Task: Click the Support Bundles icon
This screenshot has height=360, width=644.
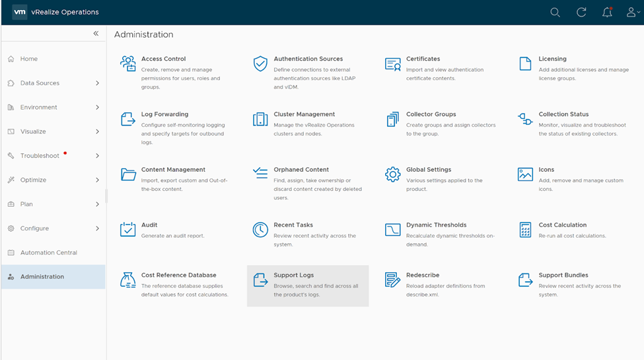Action: coord(525,280)
